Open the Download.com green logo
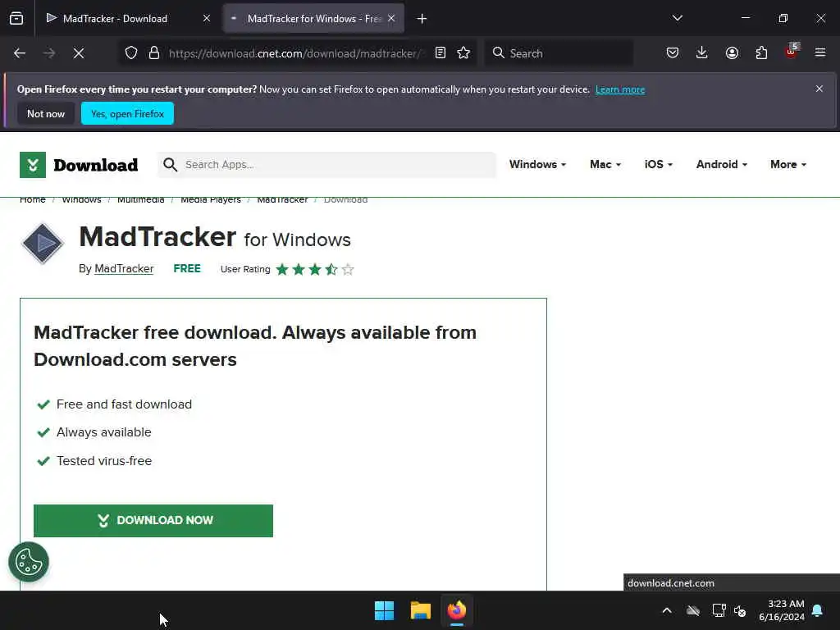This screenshot has height=630, width=840. (x=33, y=165)
